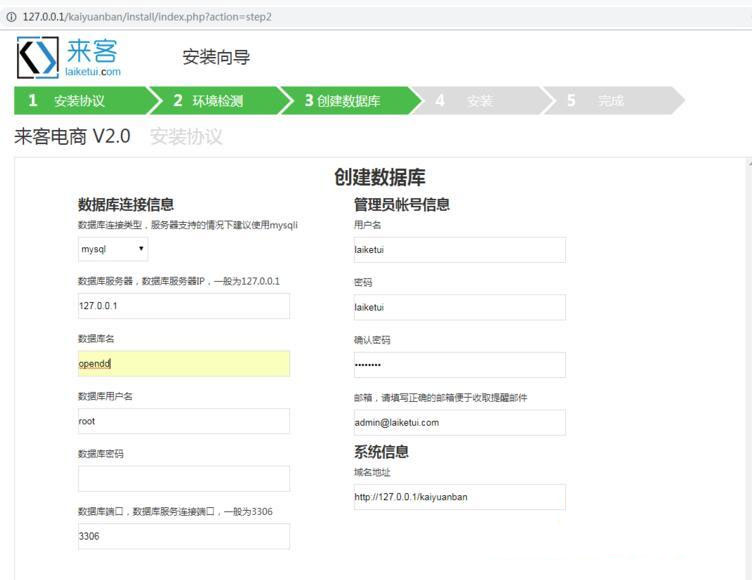This screenshot has height=580, width=752.
Task: Select step 3 创建数据库 tab
Action: point(345,101)
